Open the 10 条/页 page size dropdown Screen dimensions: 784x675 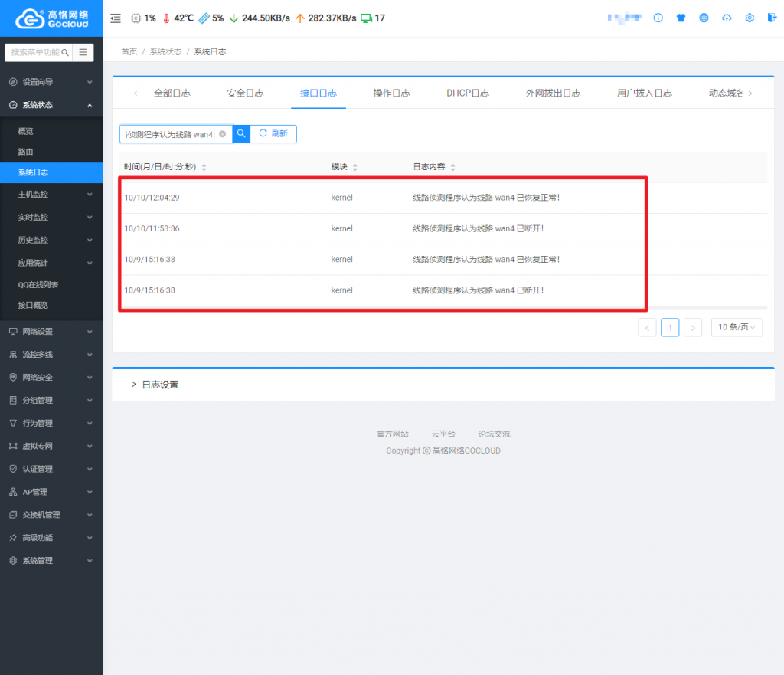coord(737,327)
